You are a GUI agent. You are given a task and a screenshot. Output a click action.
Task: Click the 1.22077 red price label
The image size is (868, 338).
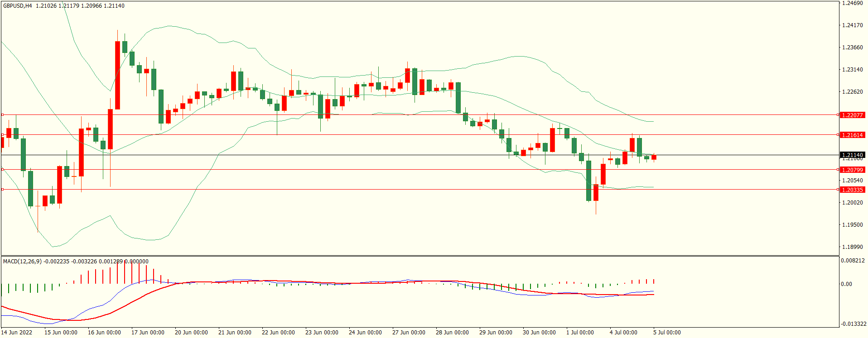(852, 115)
